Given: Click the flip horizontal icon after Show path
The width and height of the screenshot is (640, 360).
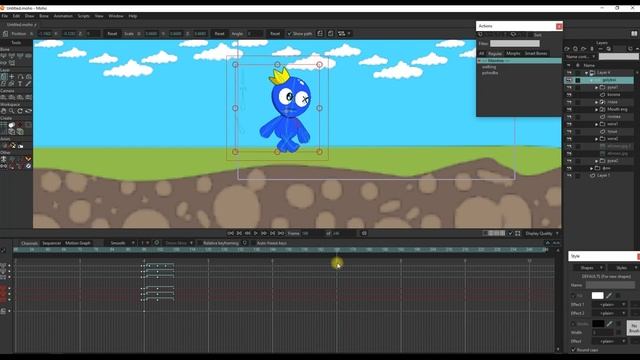Looking at the screenshot, I should point(320,33).
